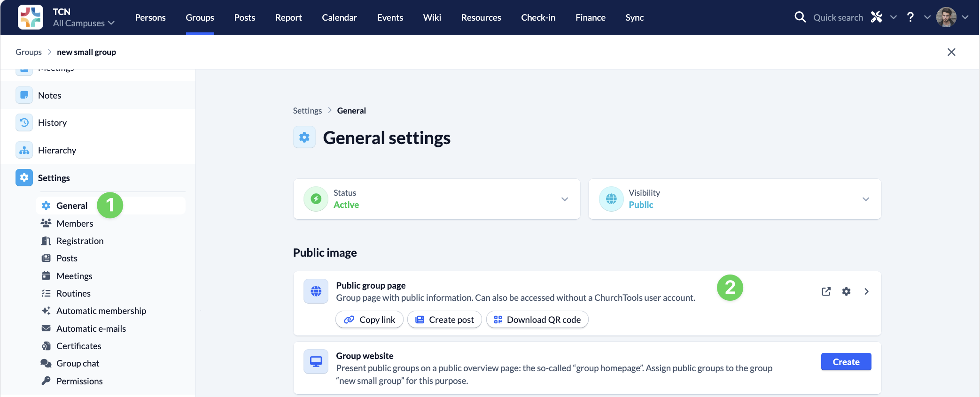
Task: Click Create button for Group website
Action: 846,362
